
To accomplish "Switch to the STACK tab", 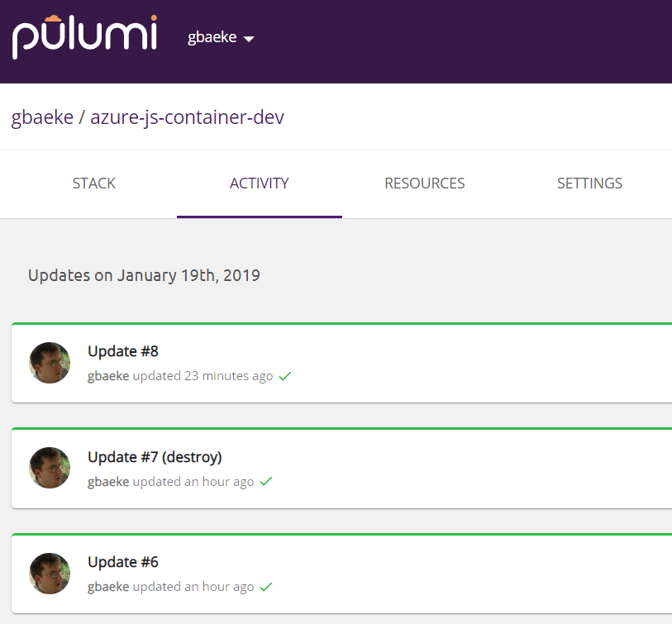I will [x=94, y=183].
